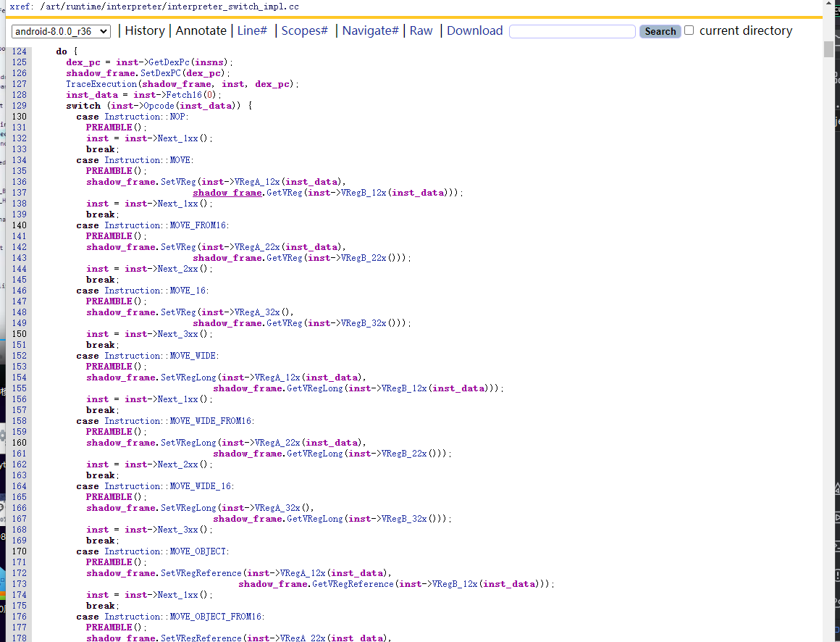Download the source file

pos(474,30)
